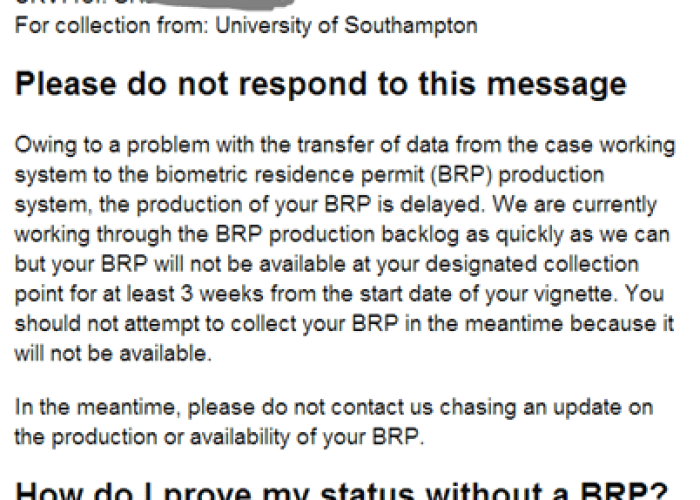
Task: Click the phrase 'chasing an update'
Action: pos(536,408)
